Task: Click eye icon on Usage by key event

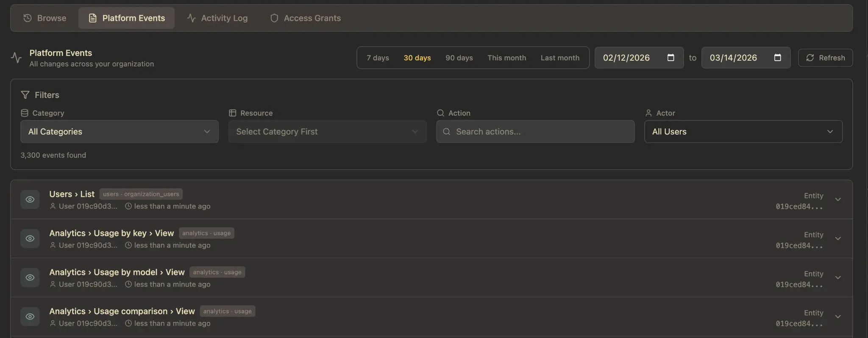Action: pyautogui.click(x=30, y=238)
